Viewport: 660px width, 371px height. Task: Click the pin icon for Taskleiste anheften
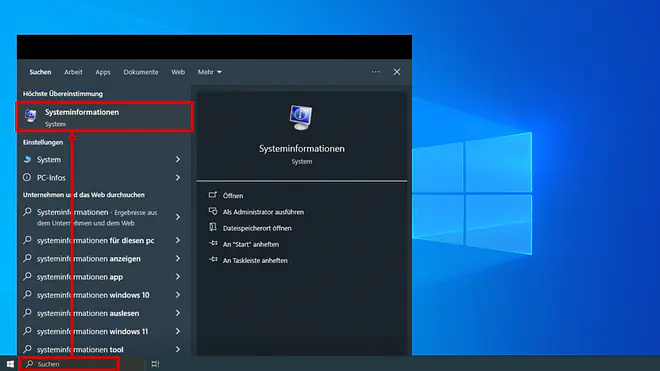[213, 259]
